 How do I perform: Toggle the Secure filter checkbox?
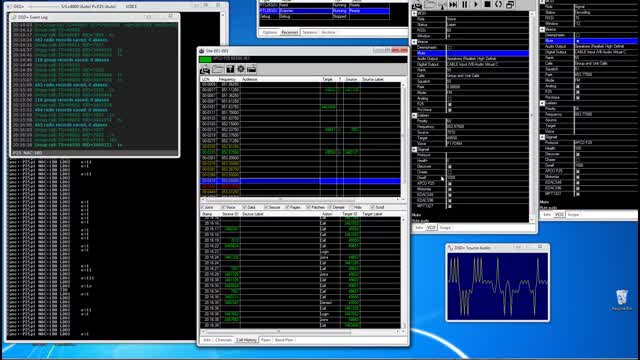coord(266,207)
